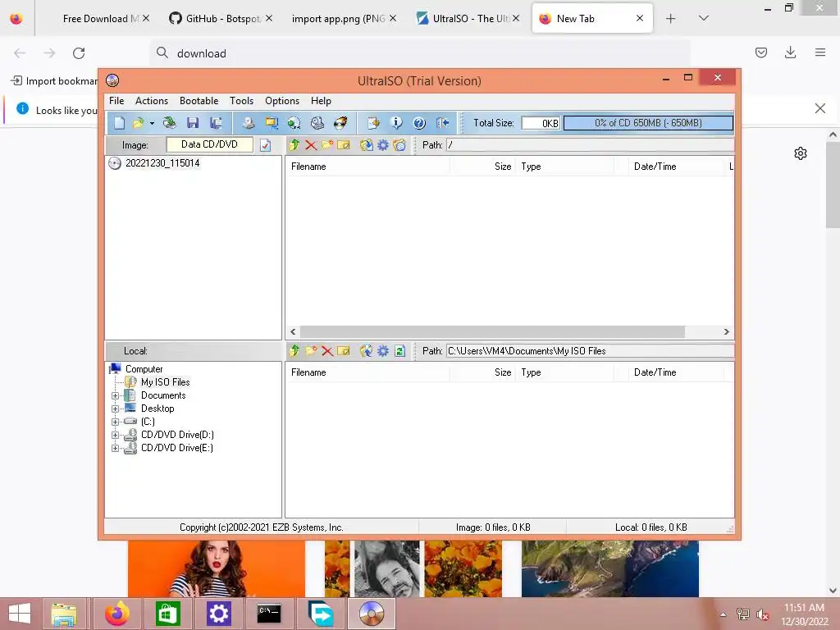This screenshot has width=840, height=630.
Task: Open the Data CD/DVD image type selector
Action: 209,144
